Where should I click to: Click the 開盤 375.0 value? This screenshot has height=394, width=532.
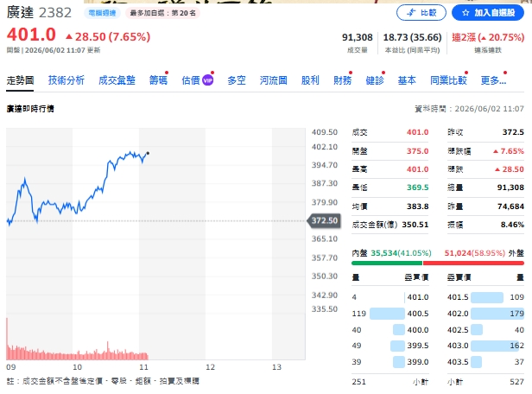click(x=418, y=151)
